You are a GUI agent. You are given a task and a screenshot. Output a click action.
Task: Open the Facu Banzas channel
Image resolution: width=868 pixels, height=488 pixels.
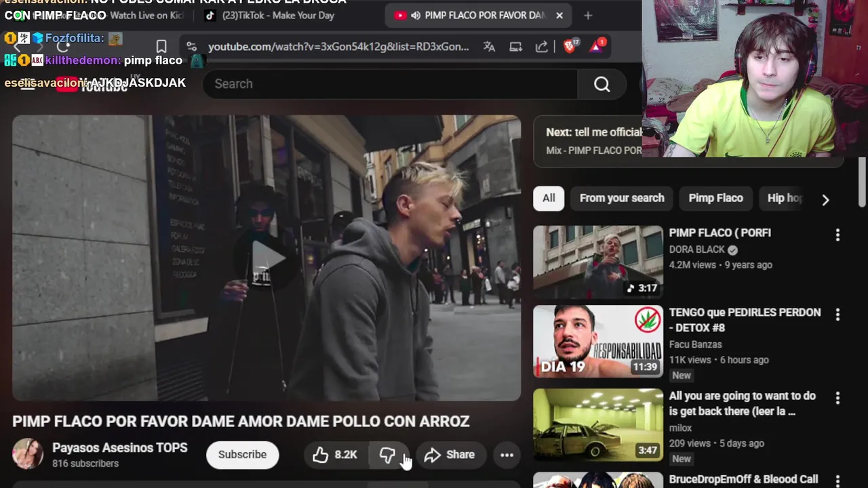(x=695, y=344)
